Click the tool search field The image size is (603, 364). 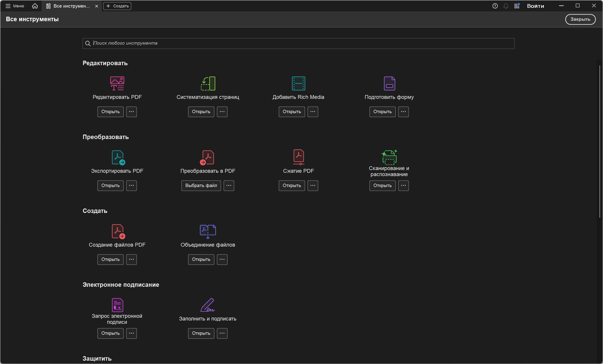click(x=298, y=43)
